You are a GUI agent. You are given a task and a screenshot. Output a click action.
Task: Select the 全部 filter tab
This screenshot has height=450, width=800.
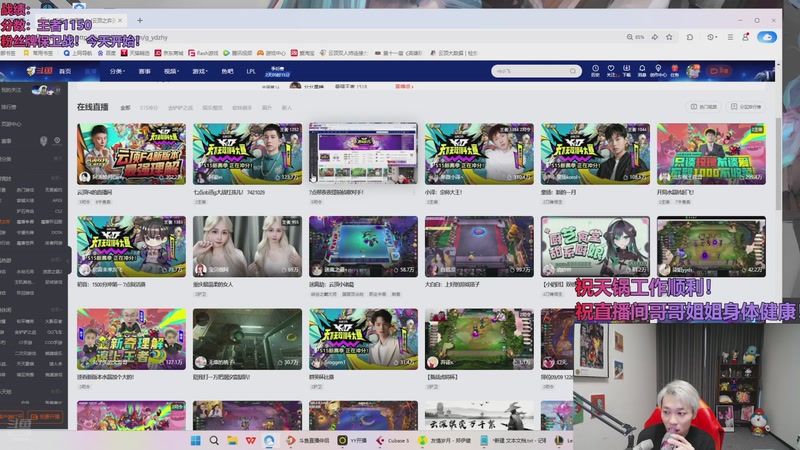click(125, 108)
